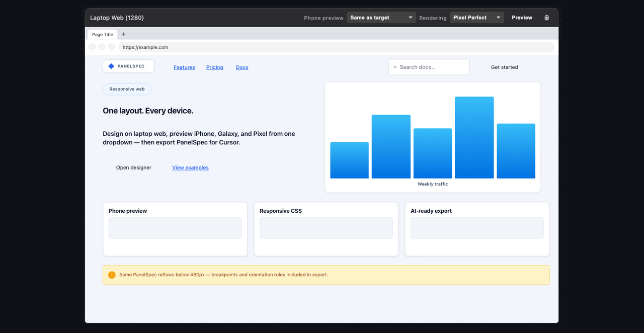Open a new tab with plus icon

(123, 34)
